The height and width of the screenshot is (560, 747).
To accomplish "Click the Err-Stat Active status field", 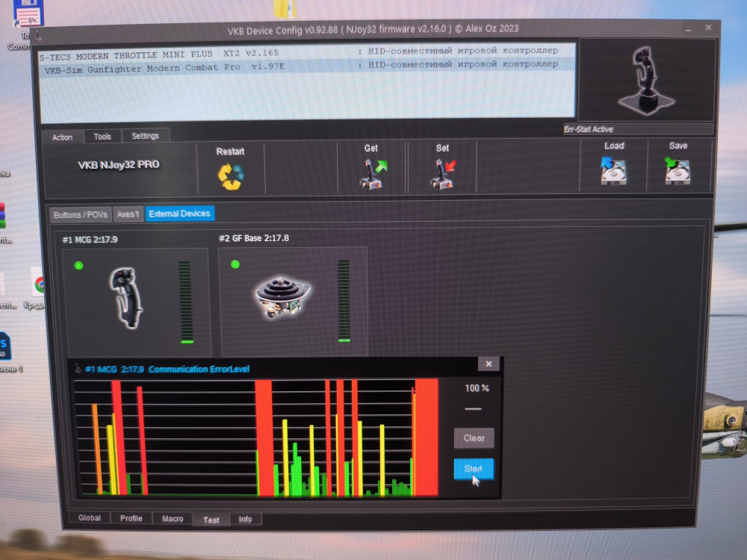I will click(x=638, y=129).
